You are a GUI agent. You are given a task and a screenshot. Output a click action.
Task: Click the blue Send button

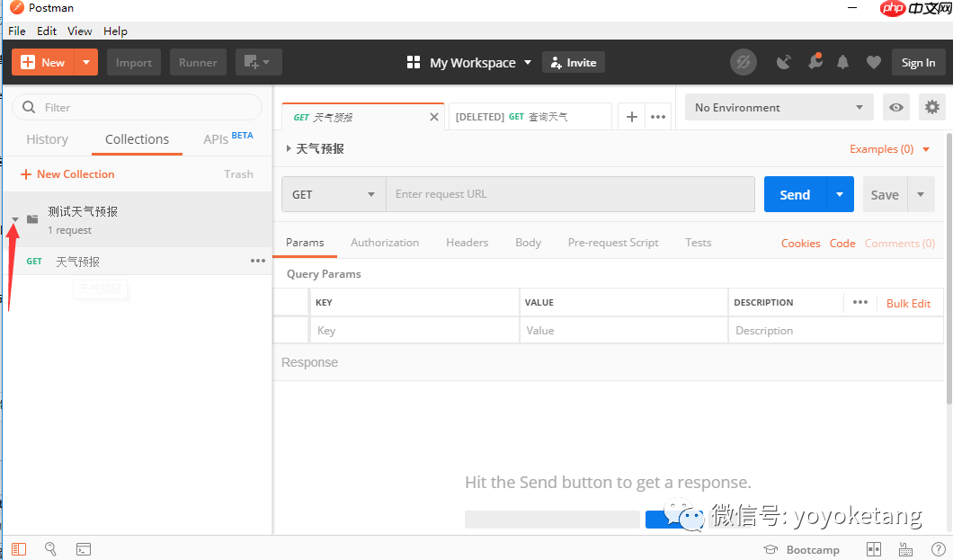pos(795,194)
